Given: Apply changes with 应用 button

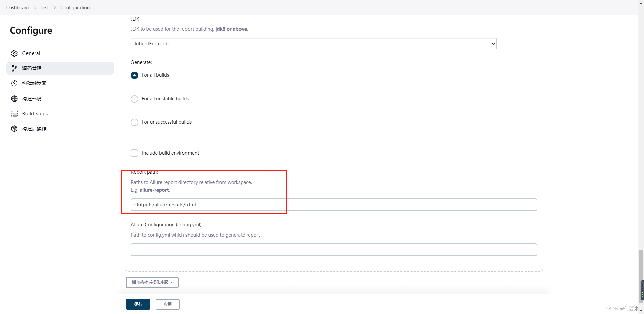Looking at the screenshot, I should point(168,304).
